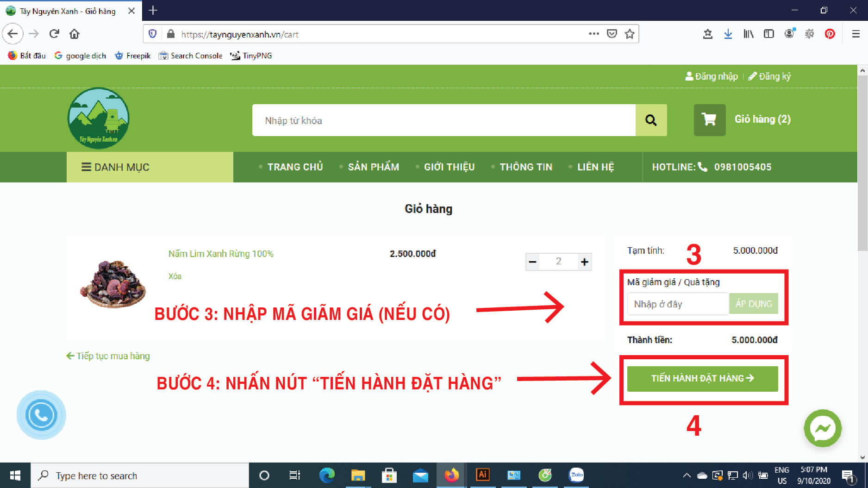868x488 pixels.
Task: Decrease quantity with the minus button
Action: (533, 262)
